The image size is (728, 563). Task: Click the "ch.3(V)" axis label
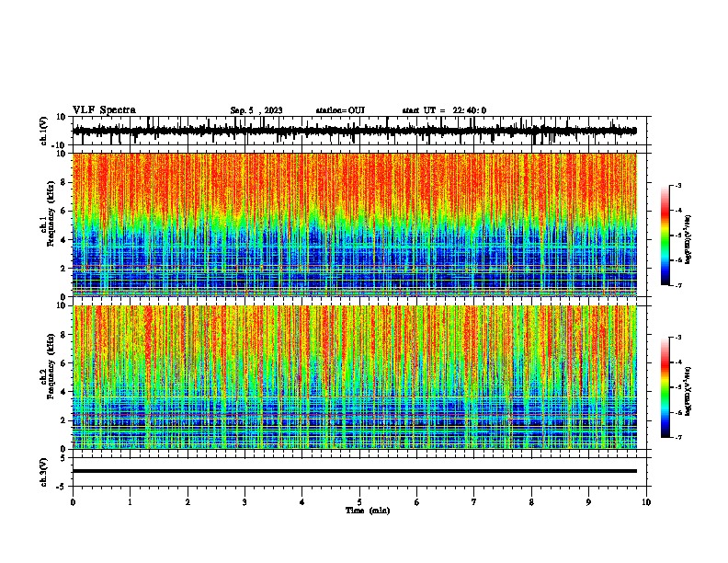[x=44, y=472]
